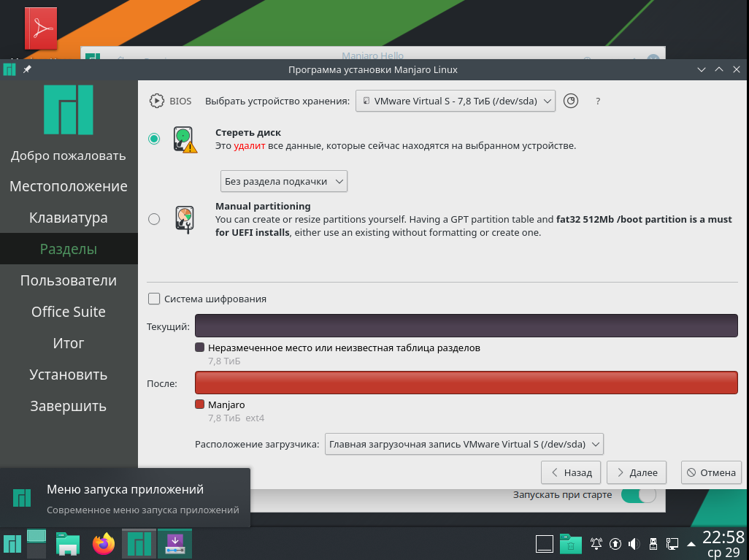This screenshot has height=560, width=749.
Task: Go to the Пользователи step in sidebar
Action: [69, 280]
